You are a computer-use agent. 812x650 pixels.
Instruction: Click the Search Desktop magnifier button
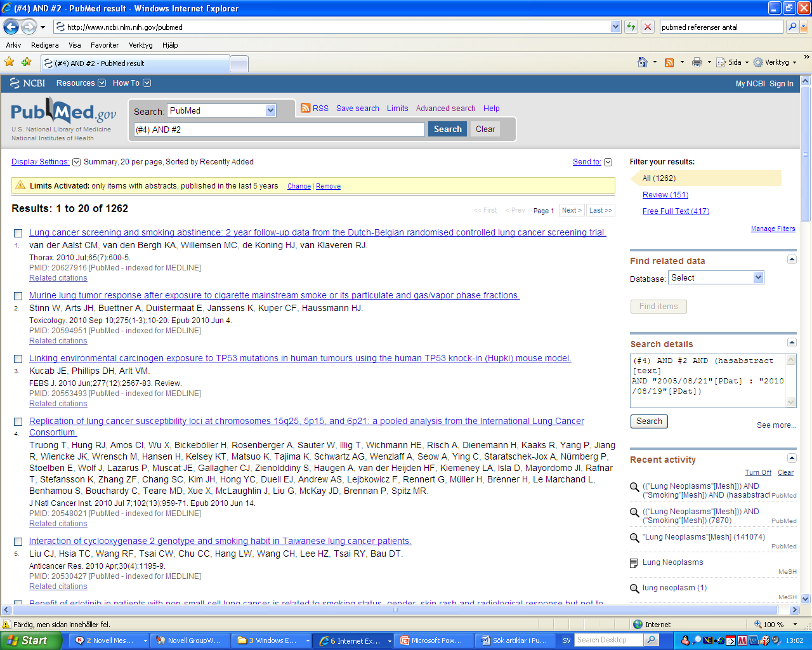pyautogui.click(x=652, y=640)
